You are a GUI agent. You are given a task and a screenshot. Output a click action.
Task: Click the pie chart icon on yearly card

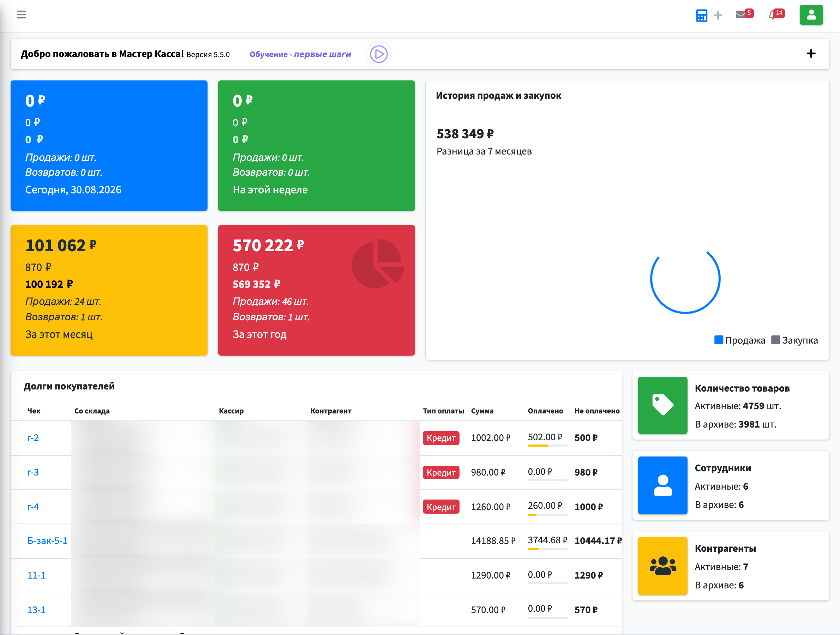[378, 264]
